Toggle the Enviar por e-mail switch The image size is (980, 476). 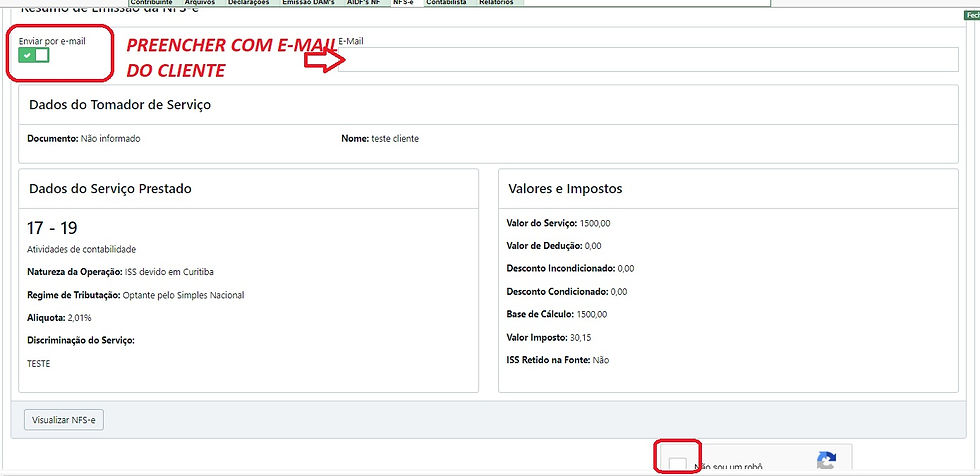[x=34, y=56]
